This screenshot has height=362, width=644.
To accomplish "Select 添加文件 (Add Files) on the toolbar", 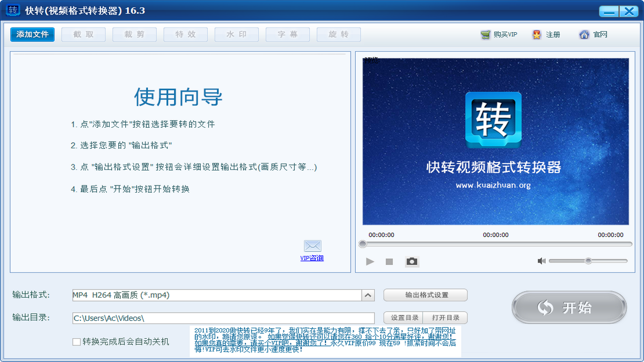I will click(32, 35).
